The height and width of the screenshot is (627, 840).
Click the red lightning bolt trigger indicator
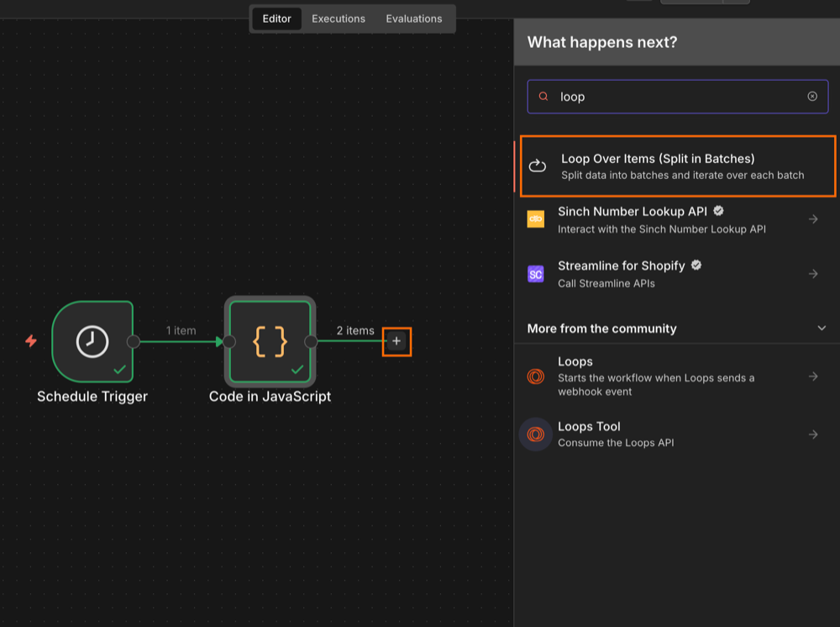31,342
